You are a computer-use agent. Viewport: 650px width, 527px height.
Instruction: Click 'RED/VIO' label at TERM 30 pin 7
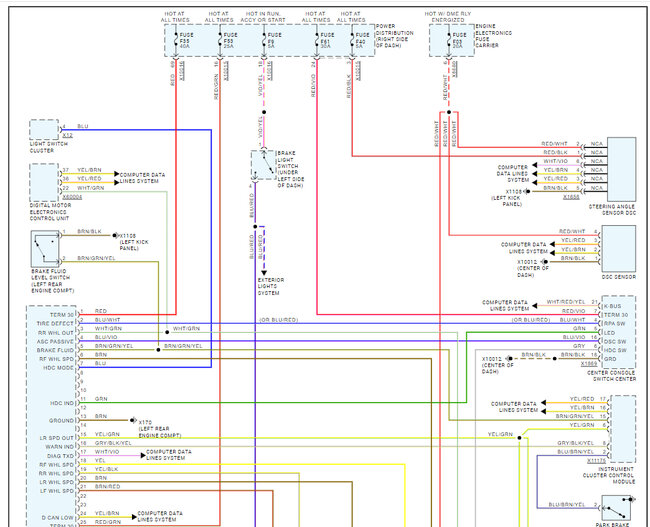point(574,311)
